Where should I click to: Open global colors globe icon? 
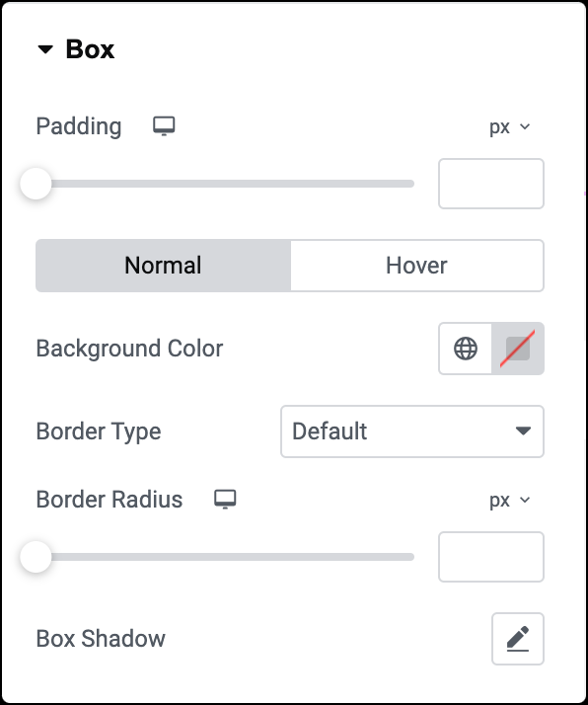click(x=466, y=349)
